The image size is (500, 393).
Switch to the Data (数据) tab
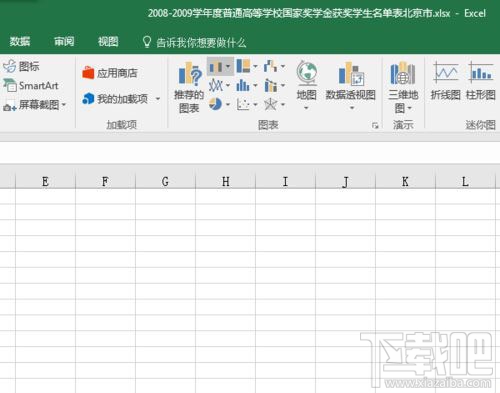click(x=20, y=41)
